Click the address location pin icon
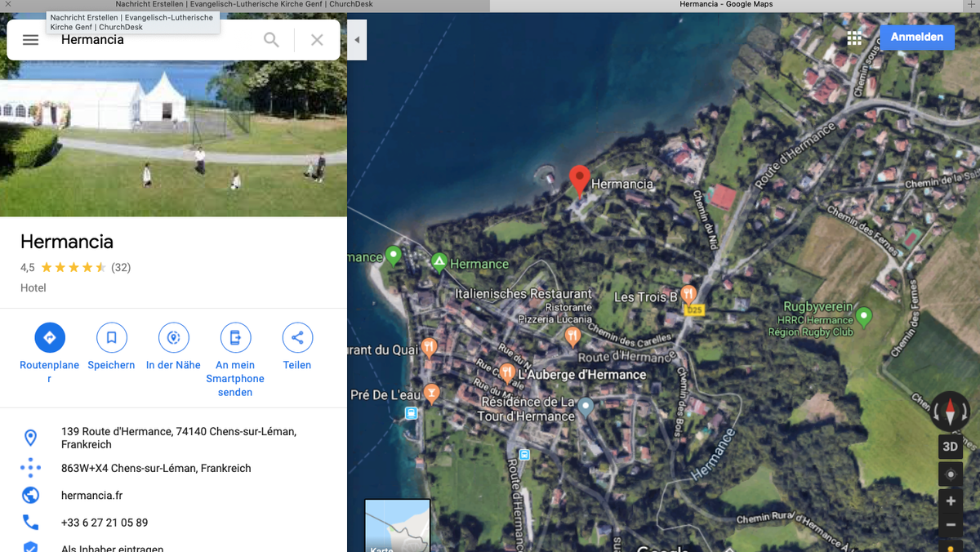The width and height of the screenshot is (980, 552). [30, 438]
